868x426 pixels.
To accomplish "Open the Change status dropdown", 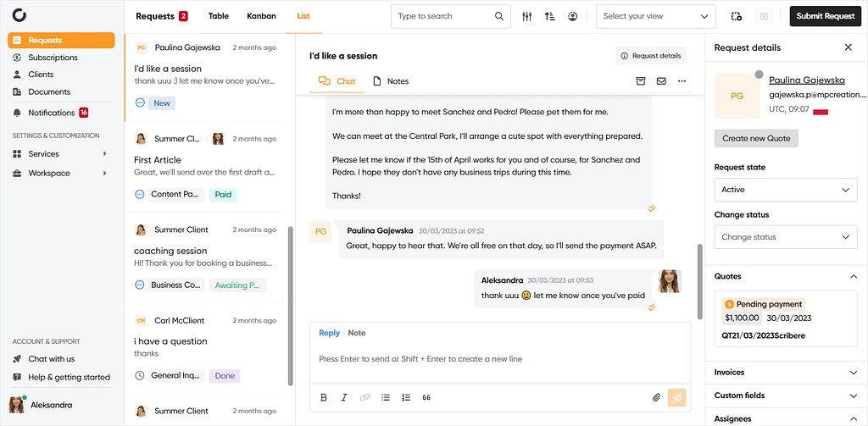I will (x=786, y=237).
